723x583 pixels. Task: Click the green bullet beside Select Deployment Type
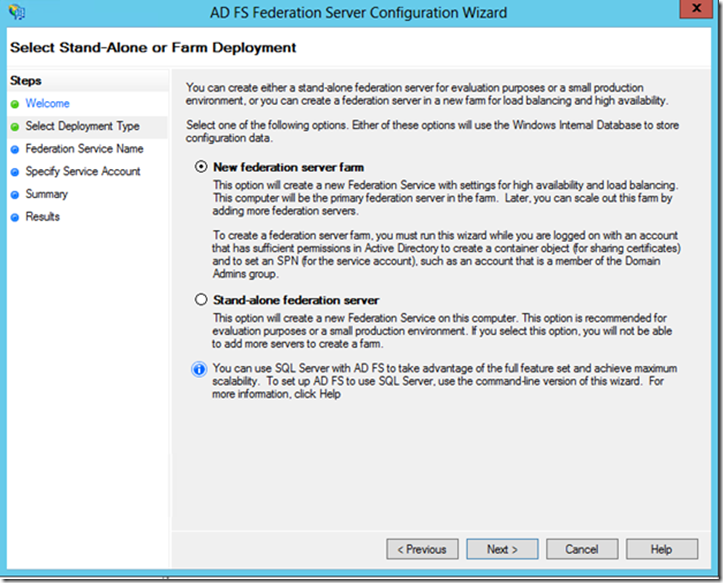tap(15, 127)
